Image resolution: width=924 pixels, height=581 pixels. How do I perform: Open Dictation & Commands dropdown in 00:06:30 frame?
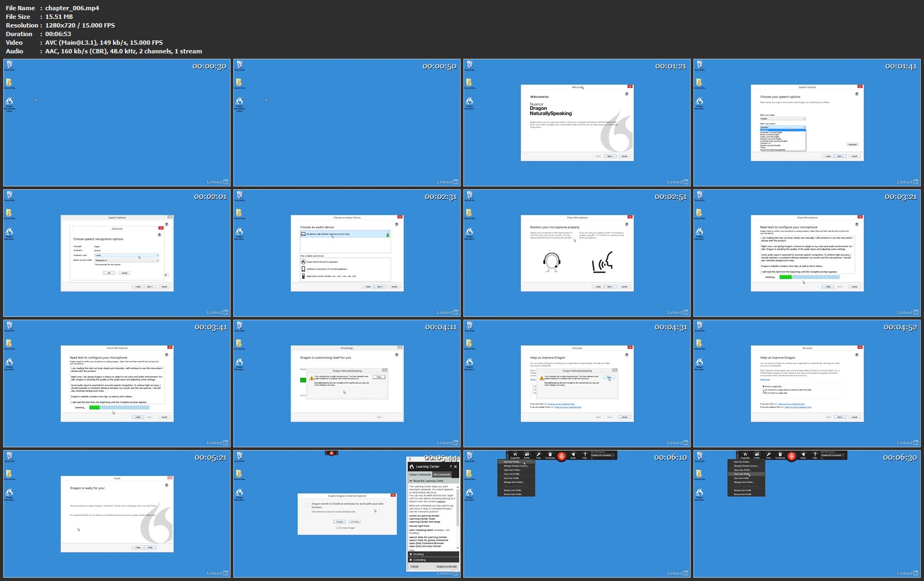coord(832,455)
